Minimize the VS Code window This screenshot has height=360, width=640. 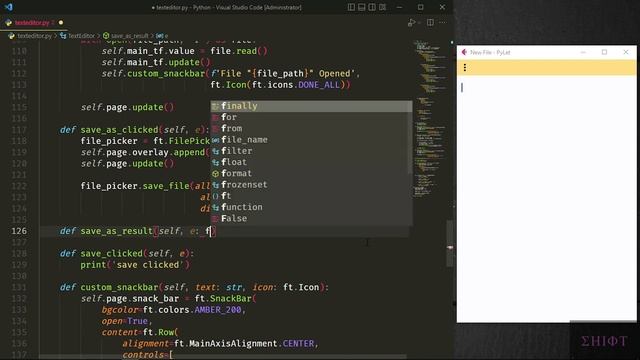399,7
